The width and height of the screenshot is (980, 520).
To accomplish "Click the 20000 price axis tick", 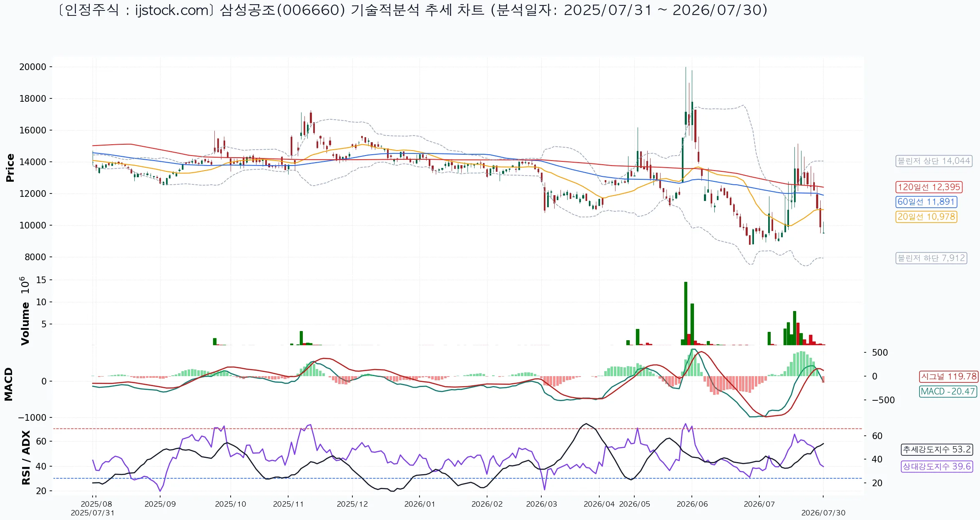I will 33,67.
